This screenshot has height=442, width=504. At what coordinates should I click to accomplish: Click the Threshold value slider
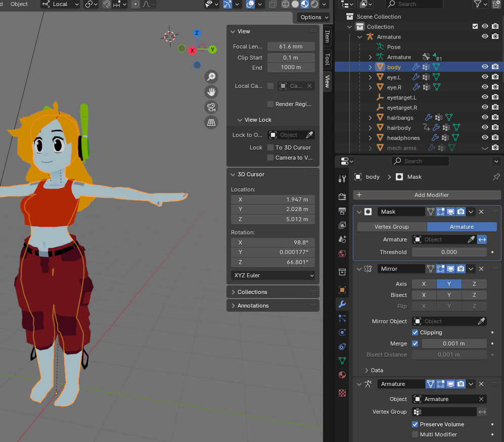pyautogui.click(x=449, y=252)
